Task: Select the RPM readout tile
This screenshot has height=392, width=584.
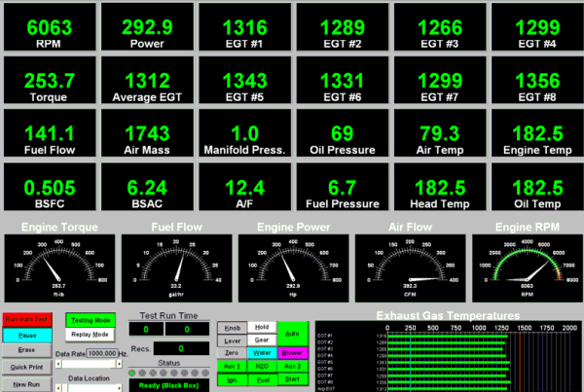Action: (x=48, y=26)
